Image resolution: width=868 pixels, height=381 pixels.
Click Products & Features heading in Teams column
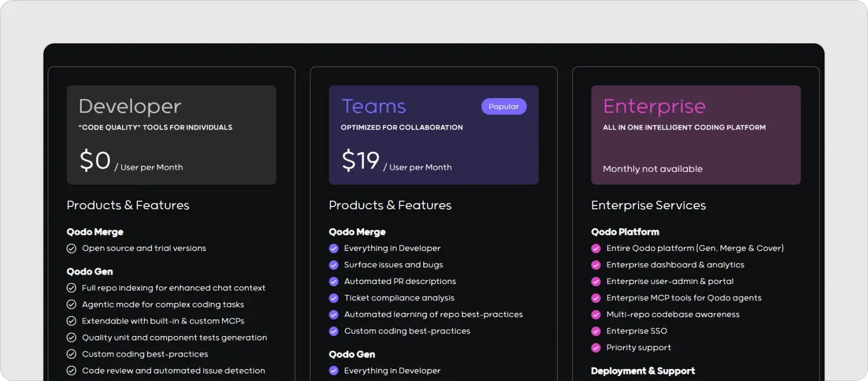click(x=390, y=205)
